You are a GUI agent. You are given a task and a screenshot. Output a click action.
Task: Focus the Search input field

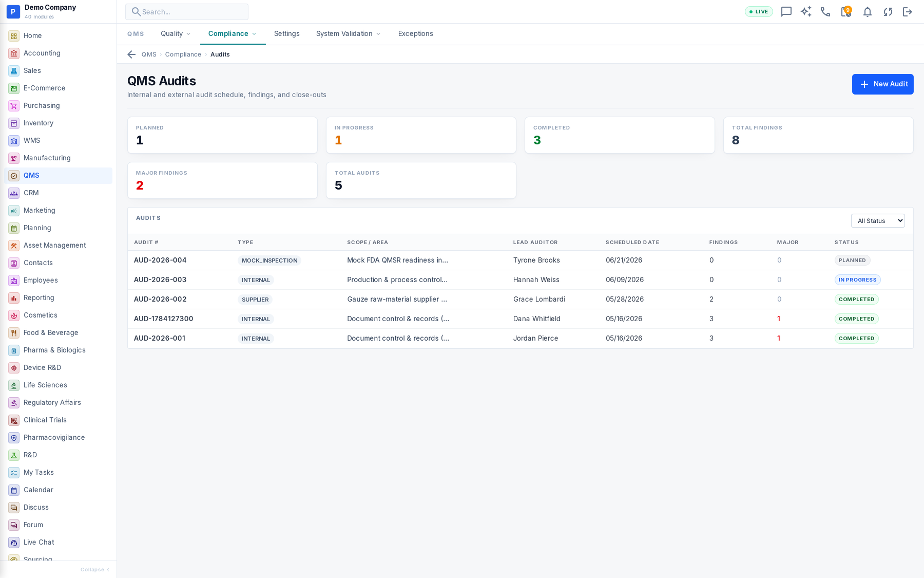(187, 12)
